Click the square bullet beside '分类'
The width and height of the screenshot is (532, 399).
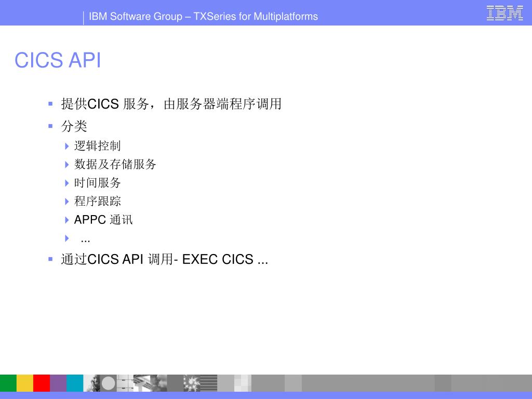50,126
